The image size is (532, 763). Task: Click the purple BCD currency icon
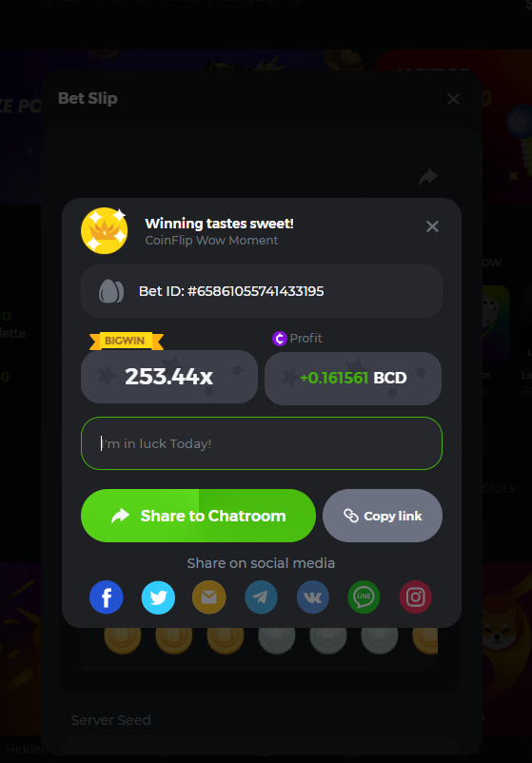tap(280, 338)
